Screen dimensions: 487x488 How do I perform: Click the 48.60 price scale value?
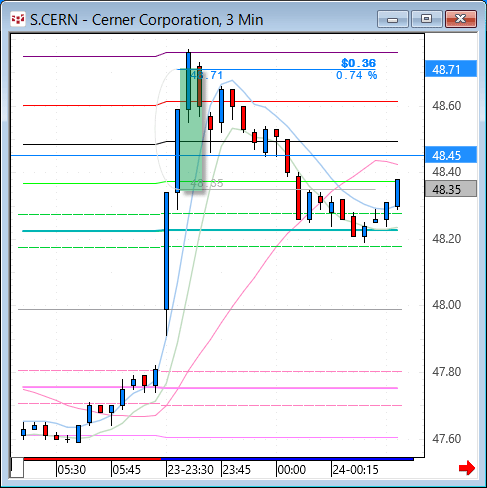coord(447,106)
